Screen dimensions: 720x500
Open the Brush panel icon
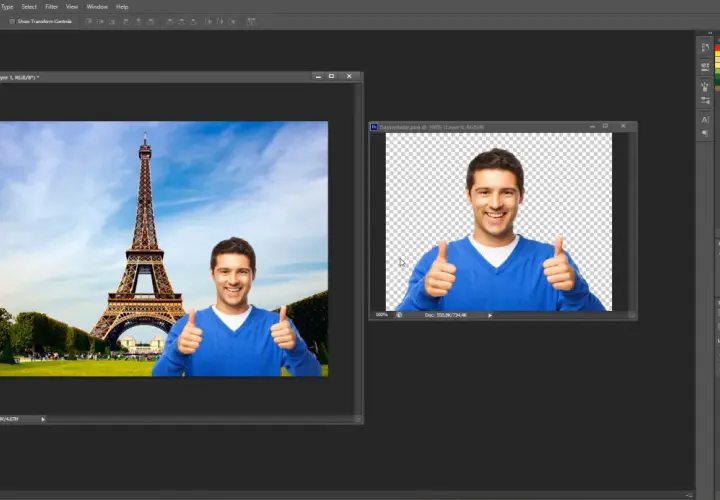705,86
